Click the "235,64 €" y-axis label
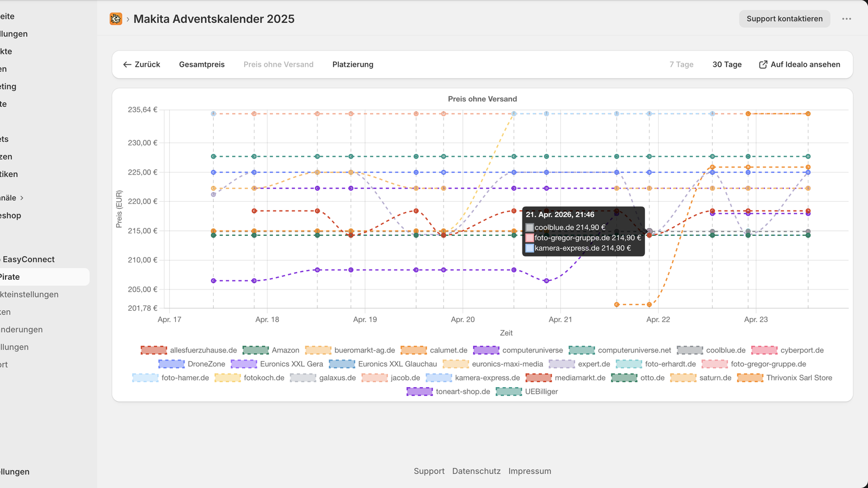Image resolution: width=868 pixels, height=488 pixels. [143, 110]
